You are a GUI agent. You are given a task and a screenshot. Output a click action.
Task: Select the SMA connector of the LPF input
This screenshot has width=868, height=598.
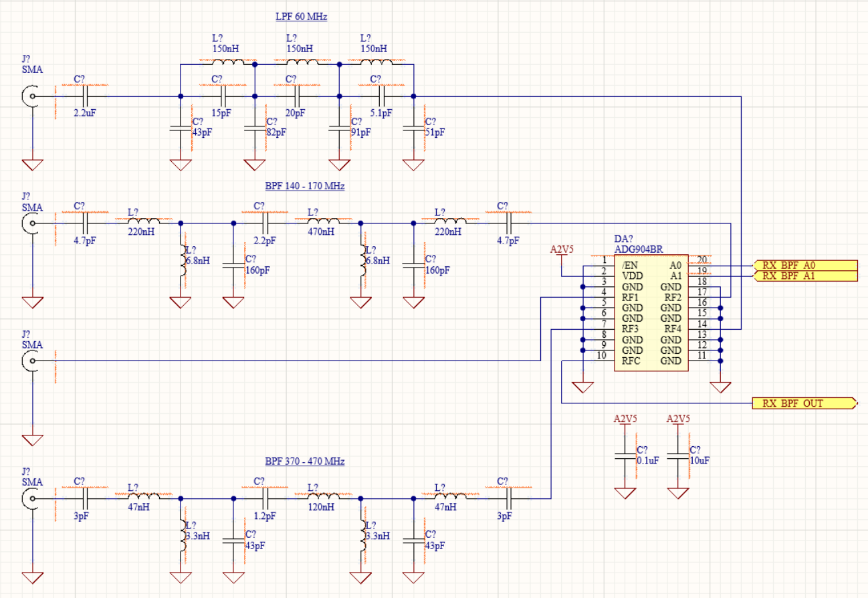[30, 96]
